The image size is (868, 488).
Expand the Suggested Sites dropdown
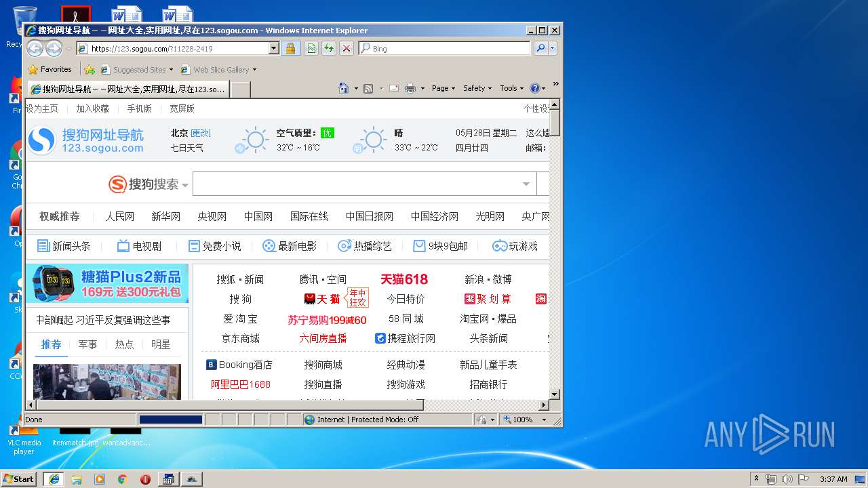171,69
